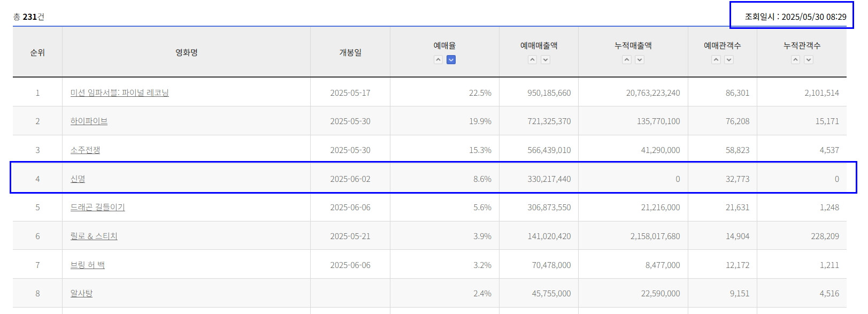This screenshot has height=314, width=868.
Task: Sort 예매매출액 descending with down arrow
Action: coord(546,60)
